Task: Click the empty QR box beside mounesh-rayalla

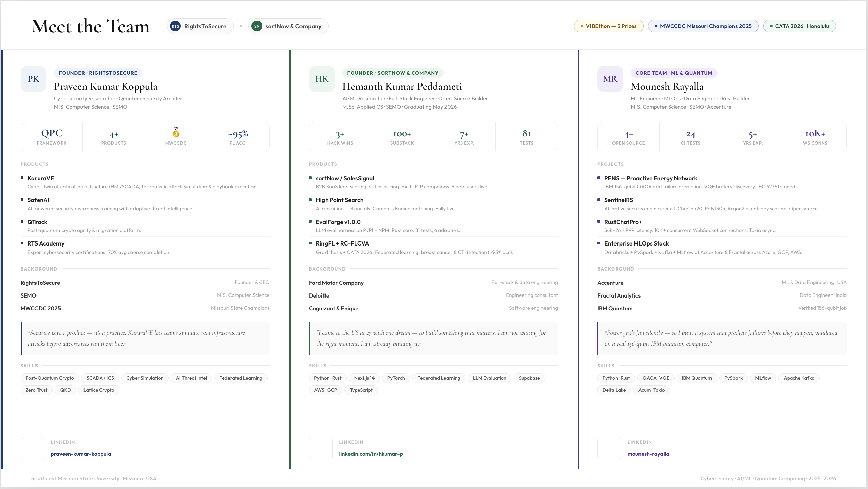Action: (x=609, y=448)
